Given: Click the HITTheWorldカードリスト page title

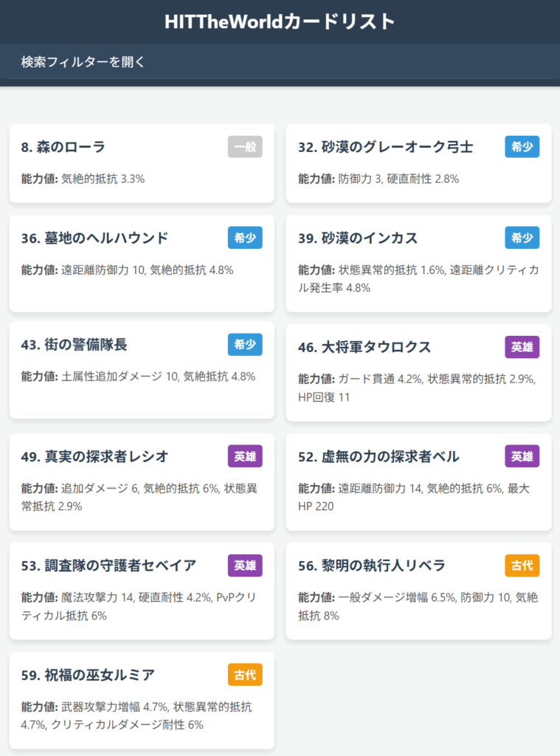Looking at the screenshot, I should tap(280, 21).
